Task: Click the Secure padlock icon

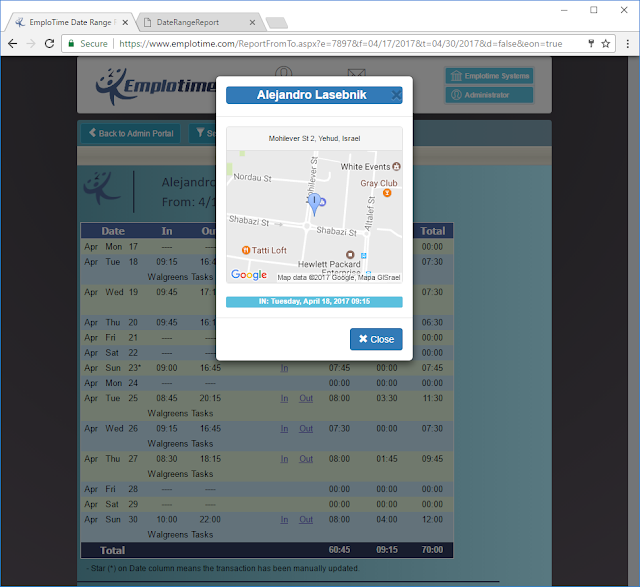Action: (71, 44)
